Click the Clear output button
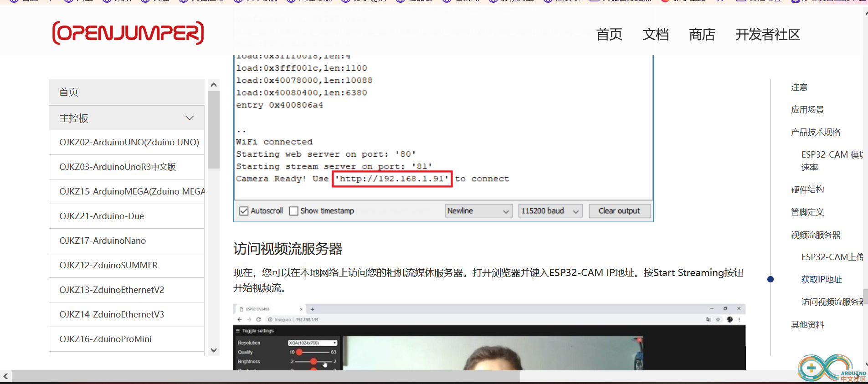This screenshot has width=868, height=384. coord(619,211)
